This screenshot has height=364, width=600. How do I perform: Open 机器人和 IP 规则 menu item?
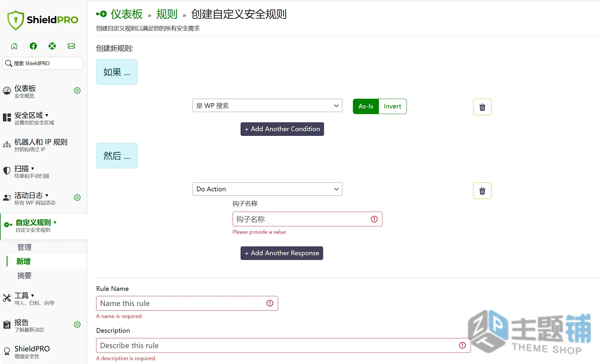[x=41, y=145]
